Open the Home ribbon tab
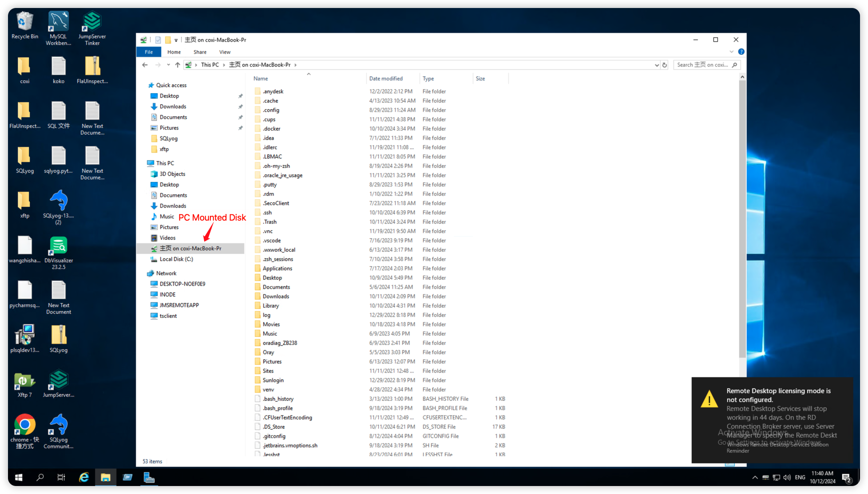 (x=174, y=52)
